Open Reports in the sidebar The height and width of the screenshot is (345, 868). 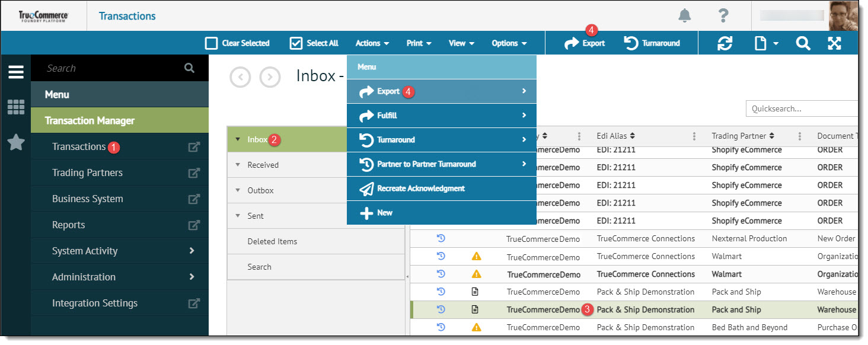point(69,225)
